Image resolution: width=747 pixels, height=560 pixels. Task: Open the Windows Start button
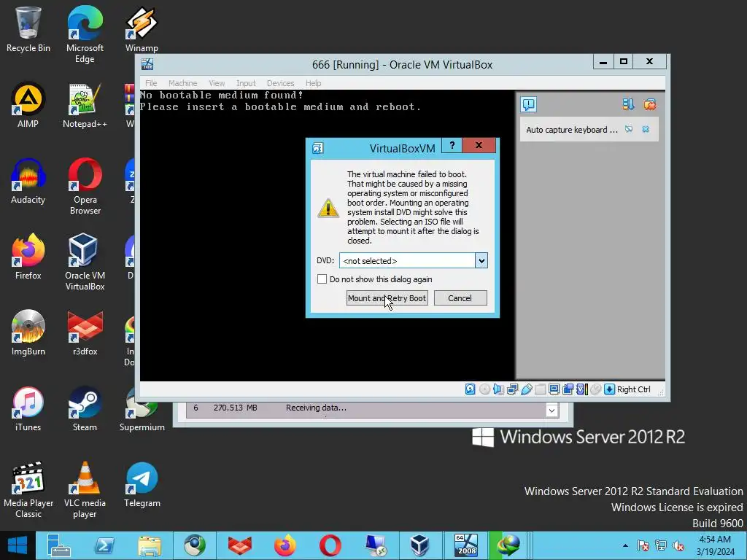(18, 545)
